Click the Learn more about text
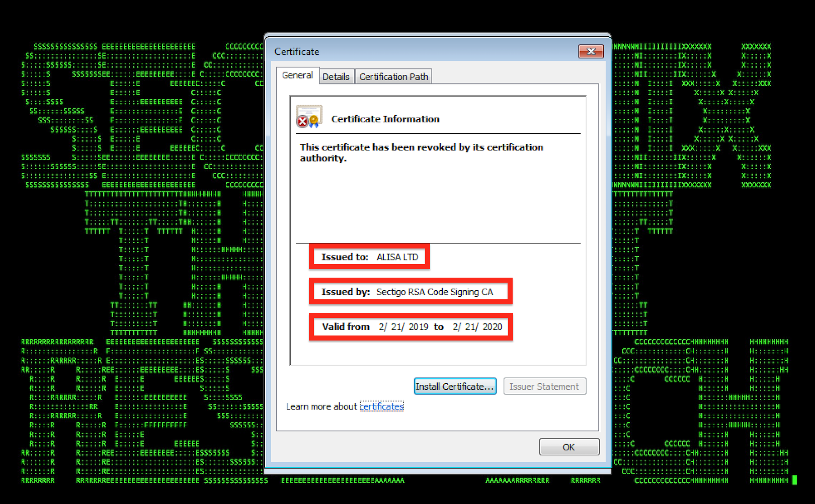This screenshot has height=504, width=815. 321,406
